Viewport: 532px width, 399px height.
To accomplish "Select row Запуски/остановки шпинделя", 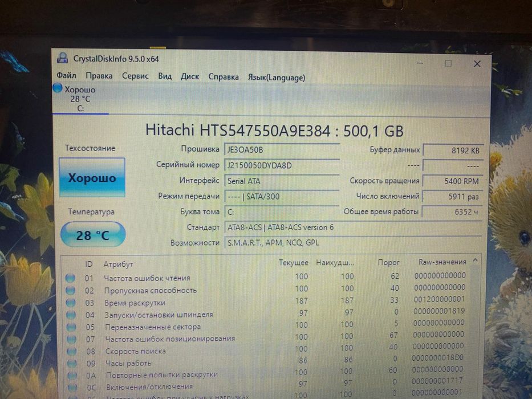I will pyautogui.click(x=266, y=313).
